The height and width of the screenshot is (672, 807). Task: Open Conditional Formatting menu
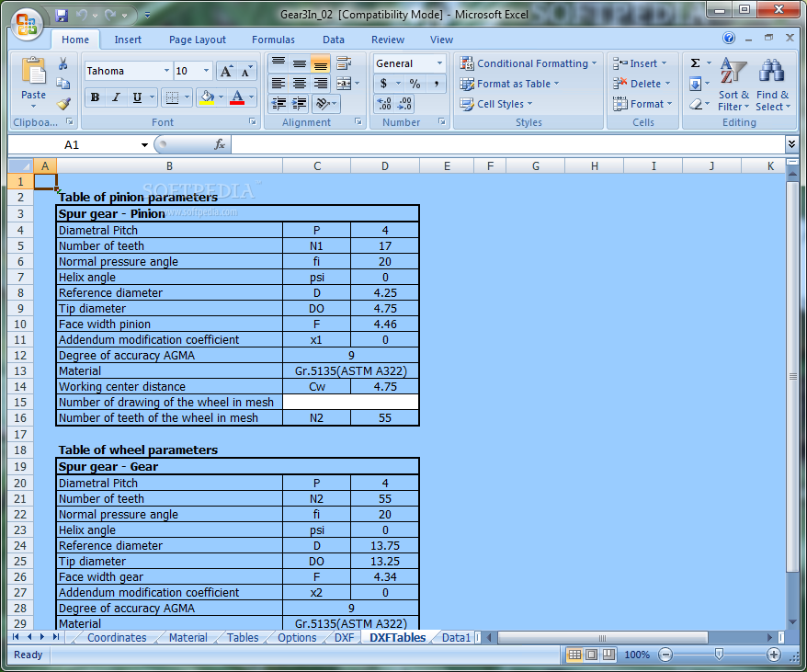pyautogui.click(x=529, y=63)
